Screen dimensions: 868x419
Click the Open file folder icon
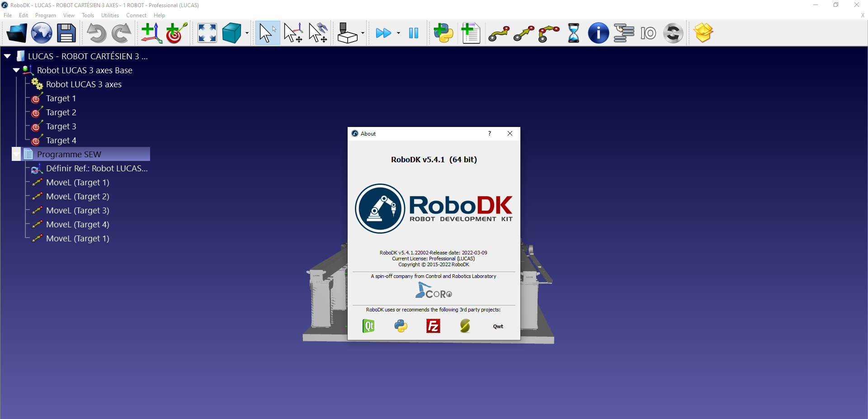[x=17, y=33]
